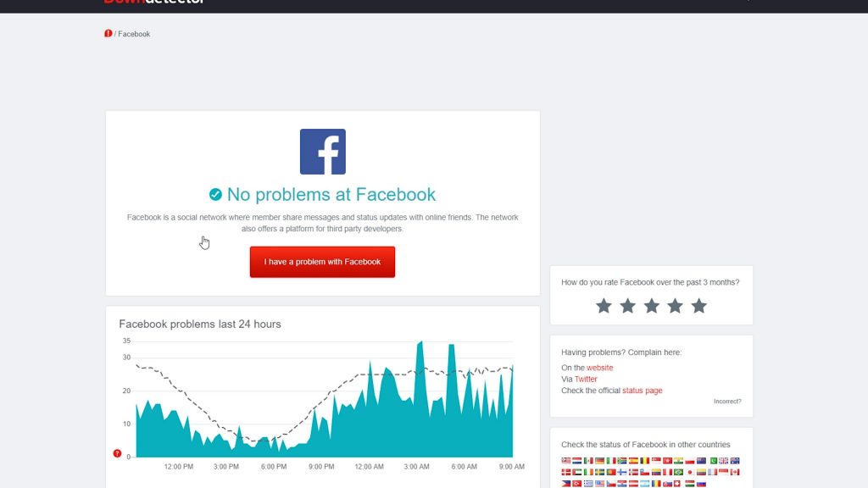This screenshot has height=488, width=868.
Task: Open the 'Twitter' complaint link
Action: point(586,380)
